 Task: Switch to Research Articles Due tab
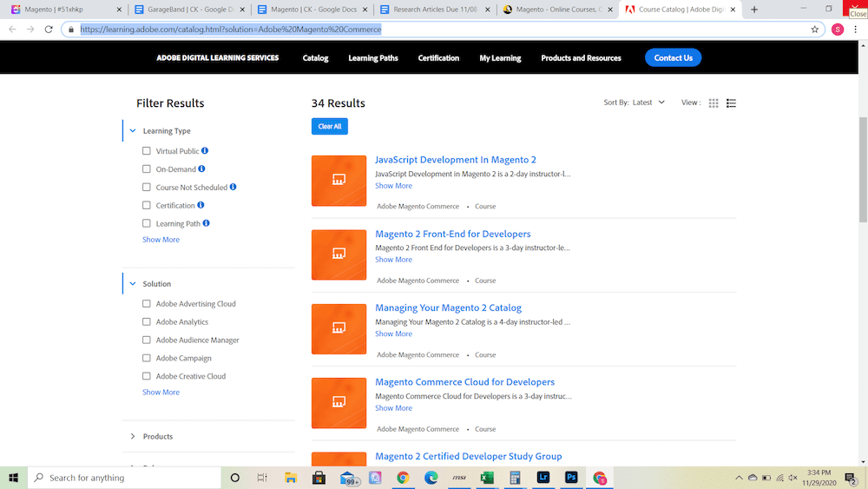pos(435,10)
